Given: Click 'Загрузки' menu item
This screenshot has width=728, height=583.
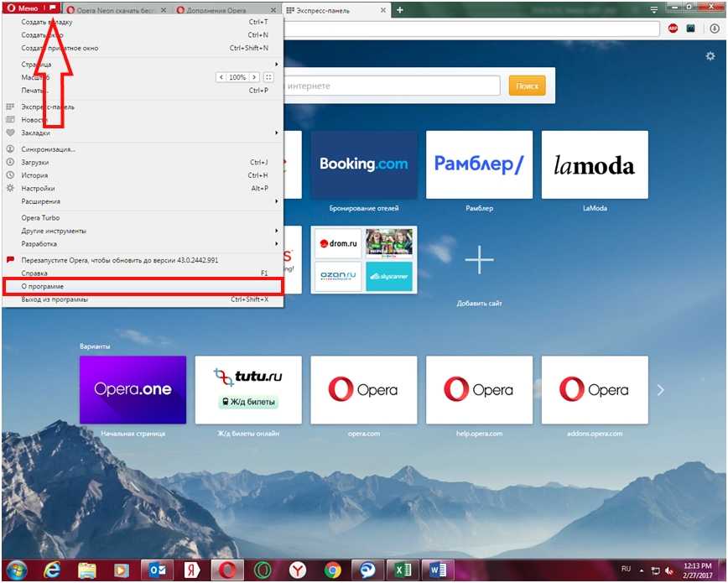Looking at the screenshot, I should (x=143, y=163).
